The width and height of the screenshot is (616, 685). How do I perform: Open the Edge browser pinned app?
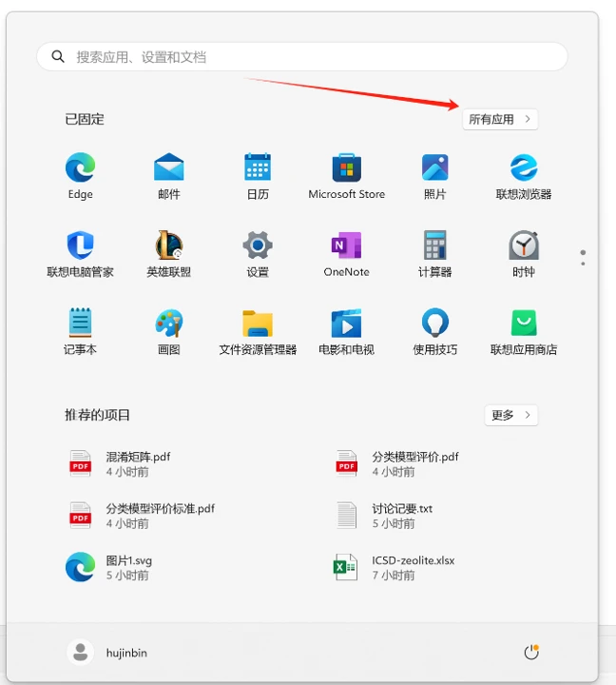coord(81,176)
